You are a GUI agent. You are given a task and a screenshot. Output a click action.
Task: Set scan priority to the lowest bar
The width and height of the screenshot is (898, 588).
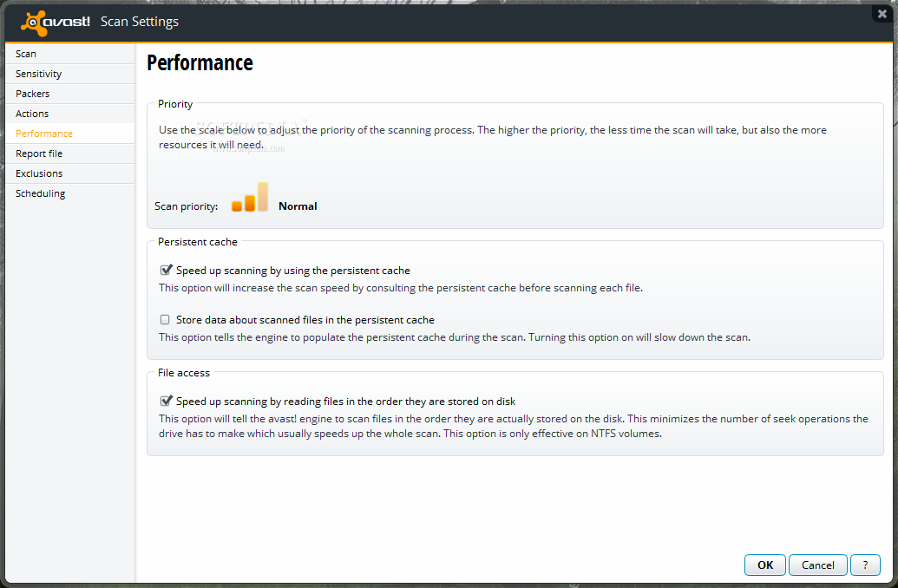coord(237,206)
